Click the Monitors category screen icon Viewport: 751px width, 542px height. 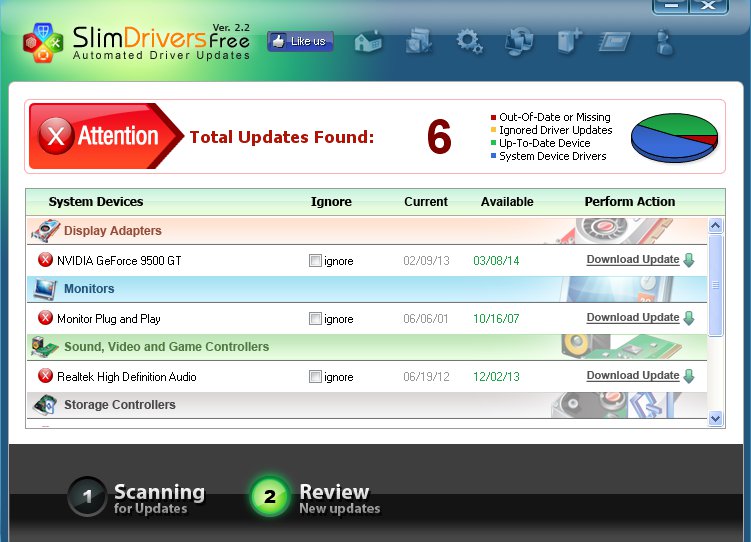[45, 289]
